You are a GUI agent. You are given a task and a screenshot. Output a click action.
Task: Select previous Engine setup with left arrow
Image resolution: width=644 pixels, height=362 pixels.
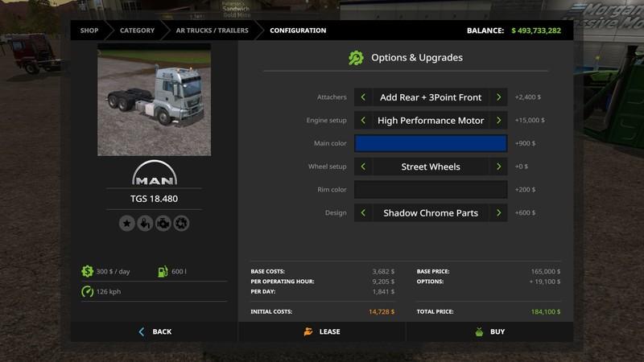click(x=363, y=121)
